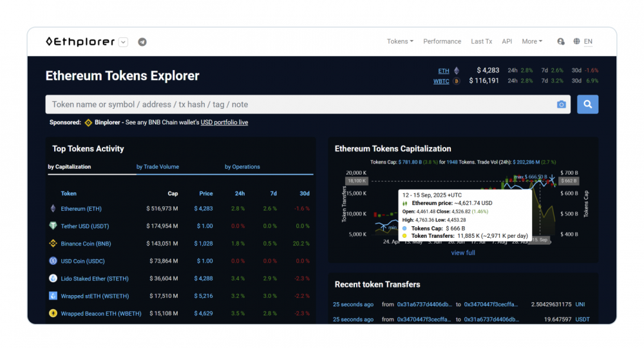
Task: Click the Lido Staked Ether token icon
Action: (53, 278)
